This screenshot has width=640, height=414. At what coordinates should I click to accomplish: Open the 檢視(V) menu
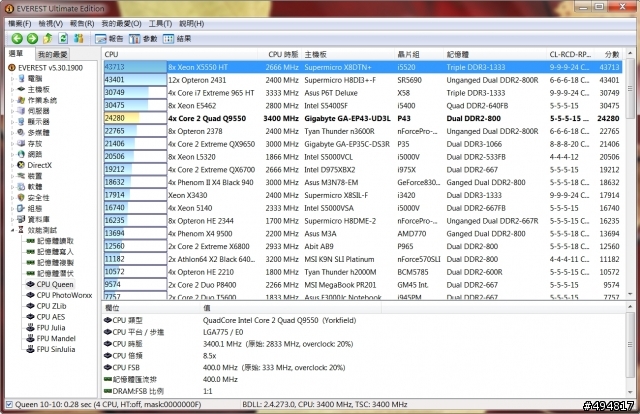click(x=51, y=24)
